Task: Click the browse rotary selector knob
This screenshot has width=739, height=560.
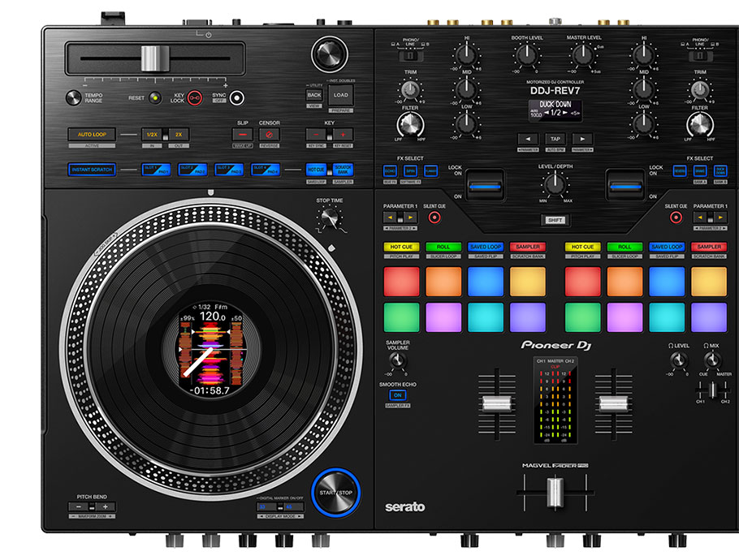Action: click(330, 54)
